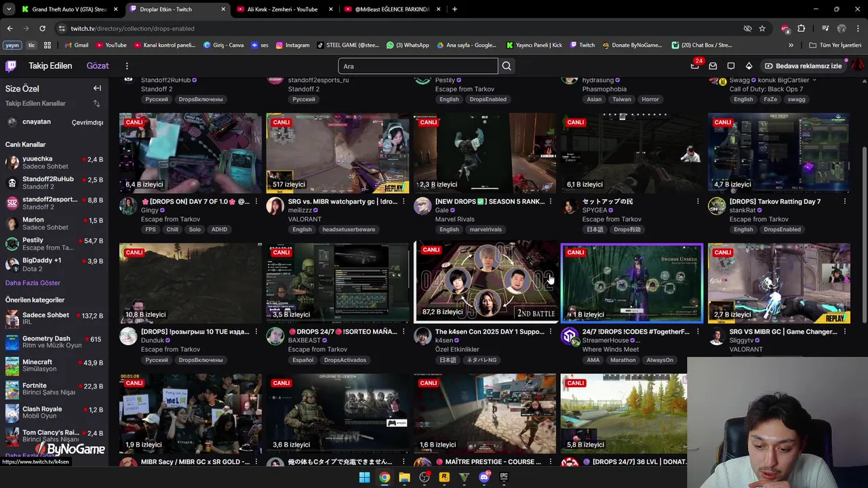The height and width of the screenshot is (488, 868).
Task: Open OBS Studio from taskbar
Action: coord(425,477)
